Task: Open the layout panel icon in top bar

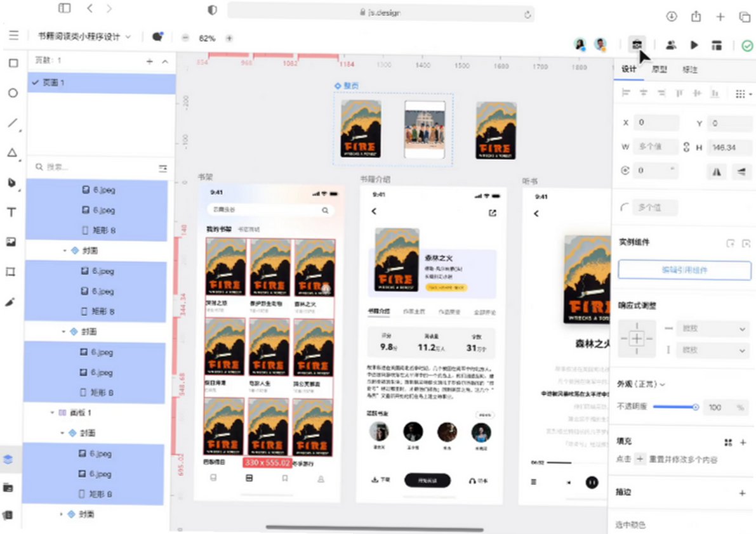Action: tap(717, 45)
